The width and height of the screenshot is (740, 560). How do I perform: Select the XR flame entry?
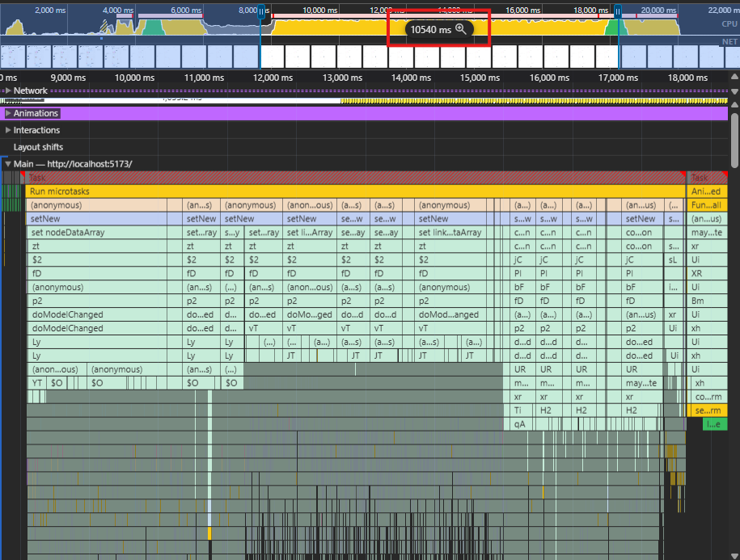[x=707, y=273]
